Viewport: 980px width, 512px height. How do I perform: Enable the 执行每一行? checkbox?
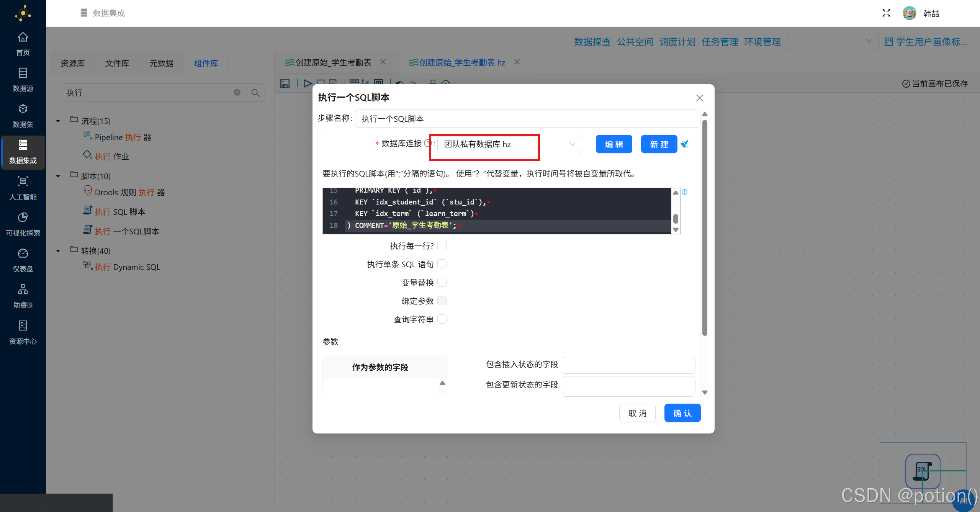click(442, 245)
